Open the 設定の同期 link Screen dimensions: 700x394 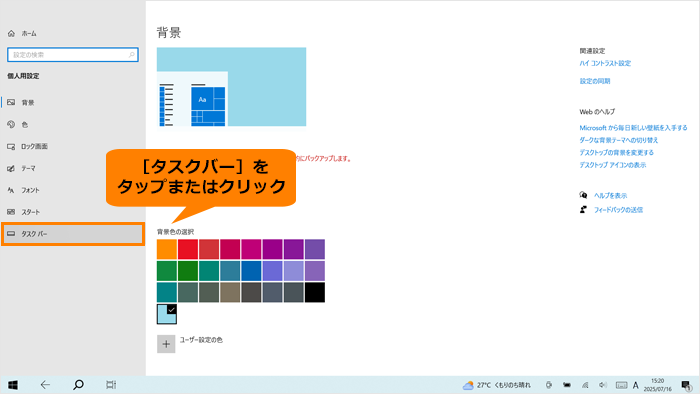click(595, 81)
